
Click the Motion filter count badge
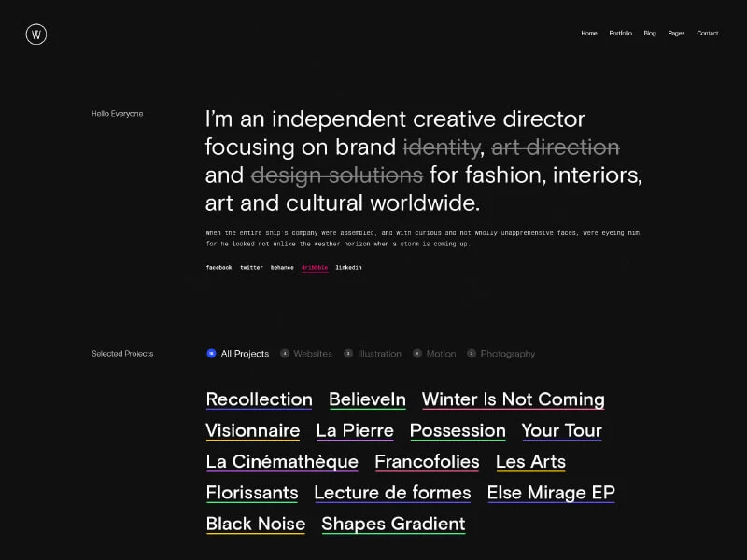pyautogui.click(x=416, y=354)
